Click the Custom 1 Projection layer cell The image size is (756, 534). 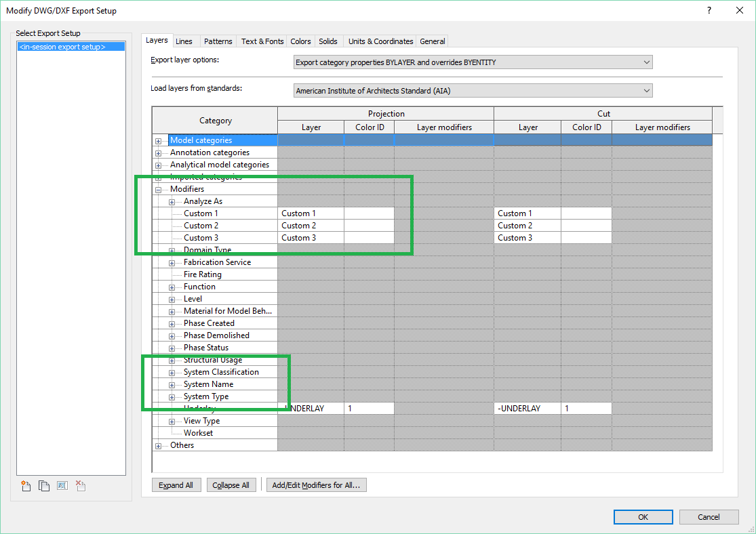click(311, 213)
